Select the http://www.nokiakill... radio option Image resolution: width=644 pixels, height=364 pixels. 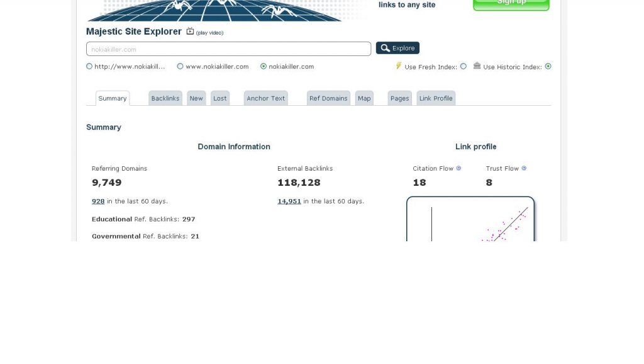click(x=89, y=66)
